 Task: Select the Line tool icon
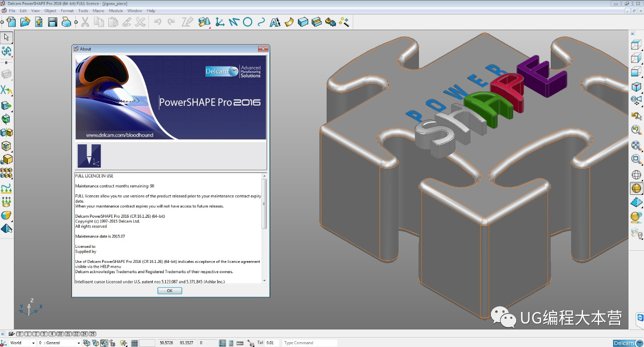[x=233, y=22]
